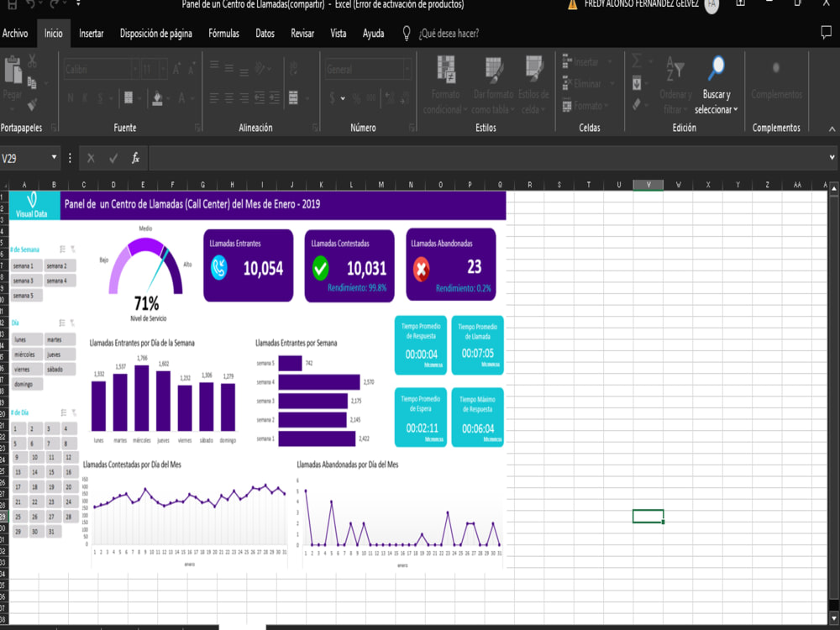Switch to the Datos tab
The height and width of the screenshot is (630, 840).
point(265,34)
